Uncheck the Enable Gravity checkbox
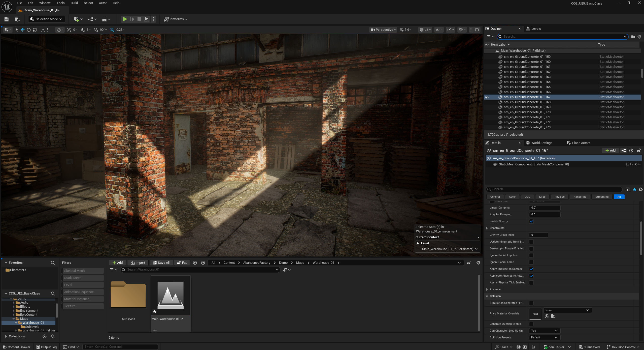Image resolution: width=644 pixels, height=350 pixels. point(531,221)
